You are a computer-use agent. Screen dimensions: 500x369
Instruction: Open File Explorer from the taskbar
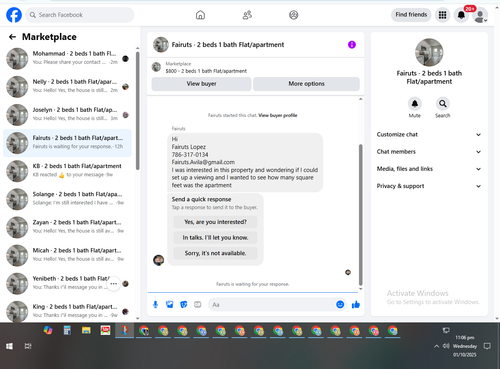pyautogui.click(x=86, y=331)
